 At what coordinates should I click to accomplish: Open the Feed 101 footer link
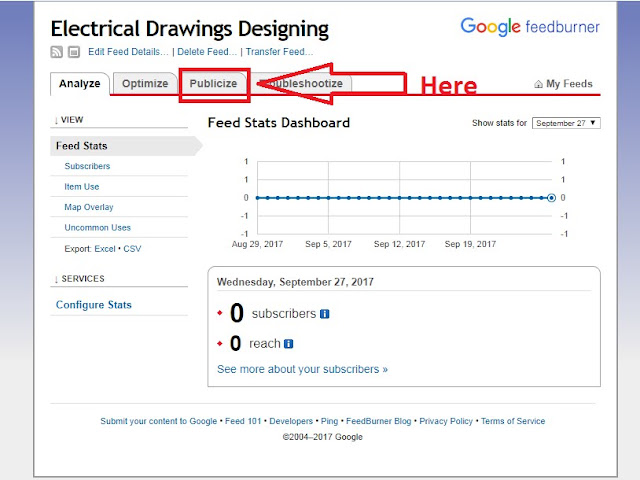(x=243, y=421)
